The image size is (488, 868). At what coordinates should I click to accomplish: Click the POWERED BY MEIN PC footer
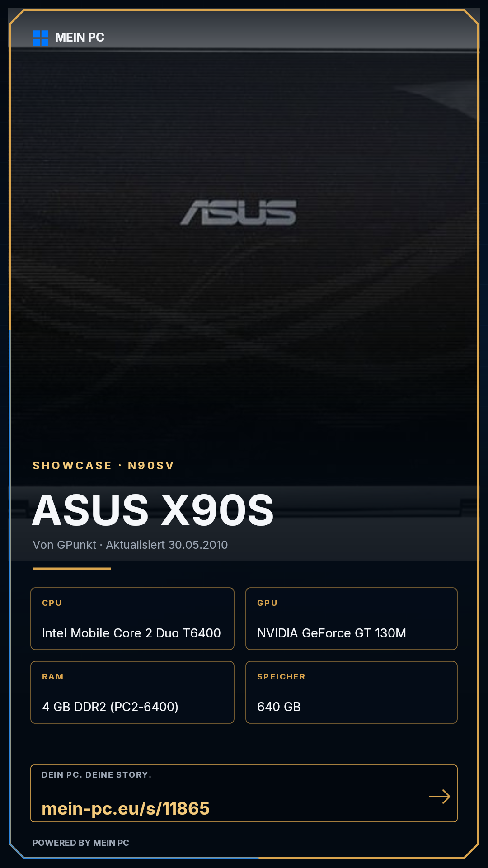point(81,843)
